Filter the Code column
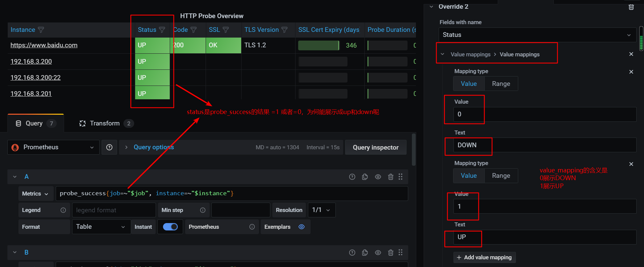The height and width of the screenshot is (267, 644). [x=194, y=30]
